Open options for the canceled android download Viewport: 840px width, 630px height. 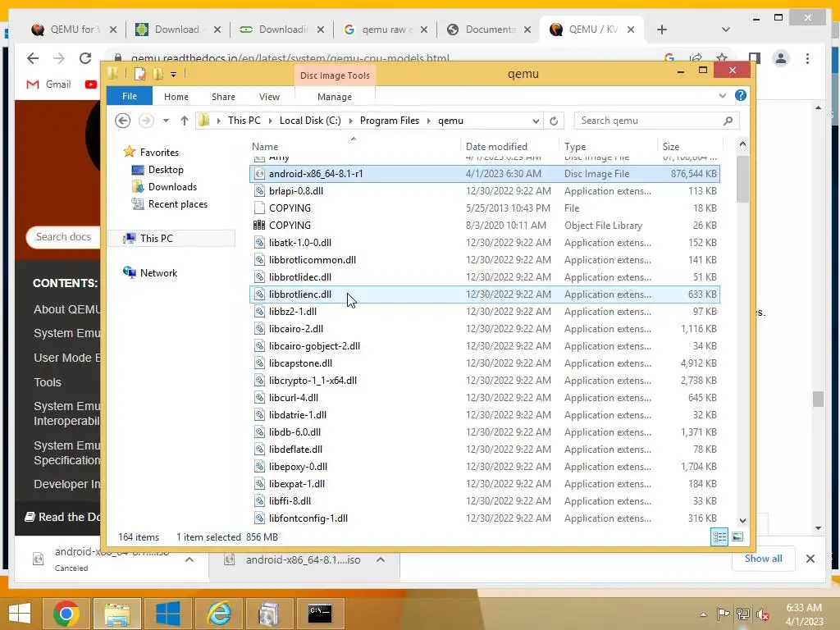pos(189,559)
